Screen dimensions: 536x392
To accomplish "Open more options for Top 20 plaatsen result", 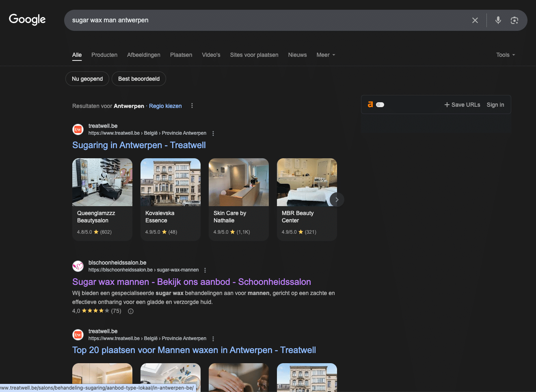I will [213, 339].
